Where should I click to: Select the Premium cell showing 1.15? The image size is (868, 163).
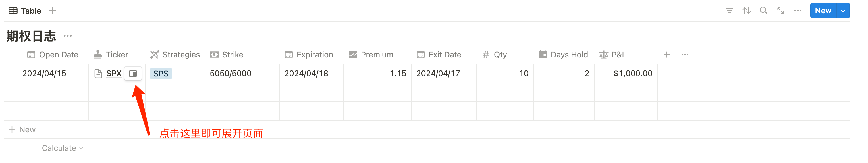click(x=377, y=74)
